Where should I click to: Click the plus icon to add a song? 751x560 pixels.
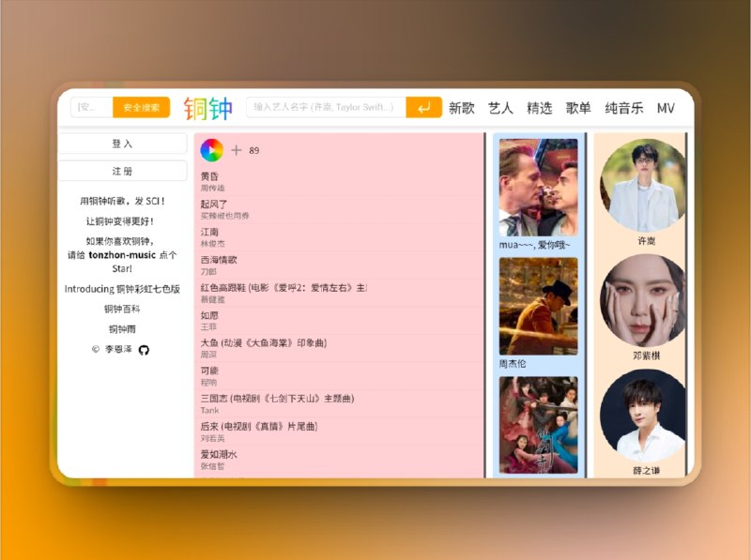[237, 150]
